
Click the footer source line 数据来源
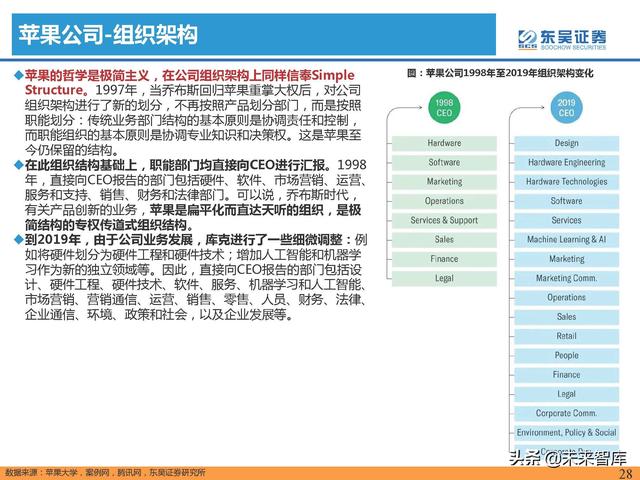tap(105, 473)
